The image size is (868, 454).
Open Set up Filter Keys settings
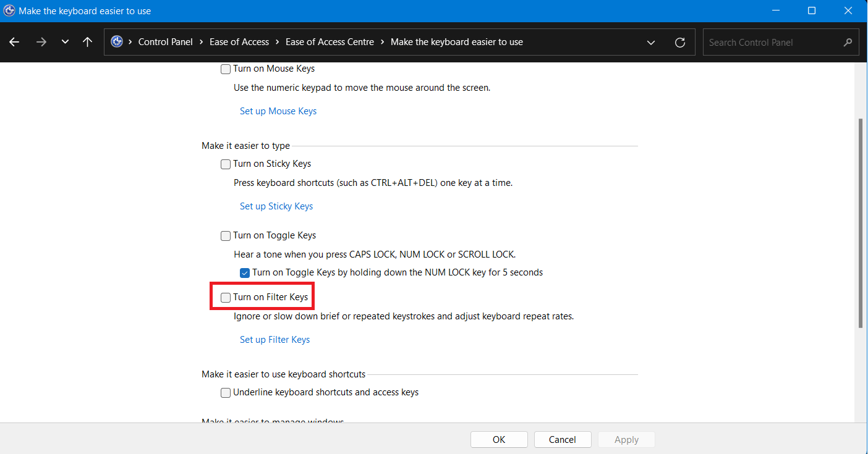tap(274, 339)
